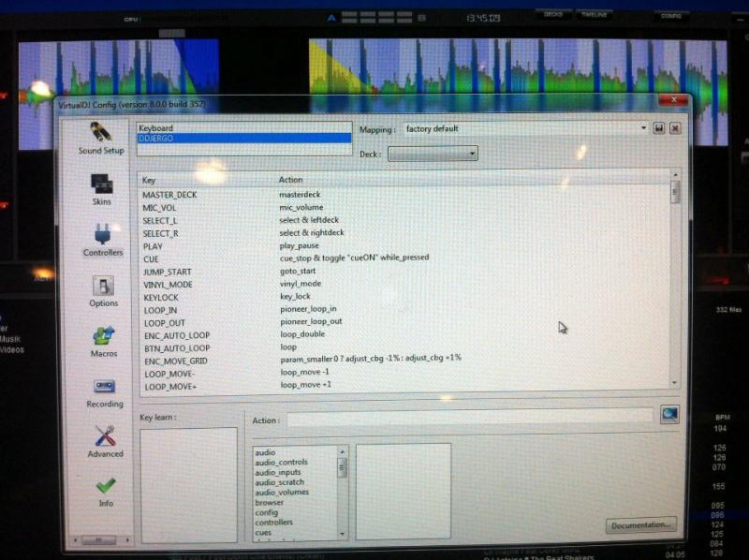Open the Options section
The image size is (749, 560).
coord(103,291)
